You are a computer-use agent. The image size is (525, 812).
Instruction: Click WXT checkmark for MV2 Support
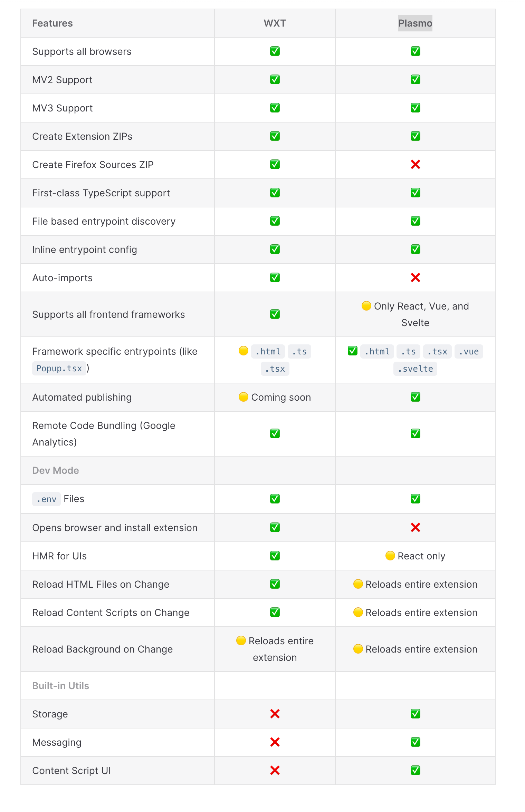click(275, 80)
